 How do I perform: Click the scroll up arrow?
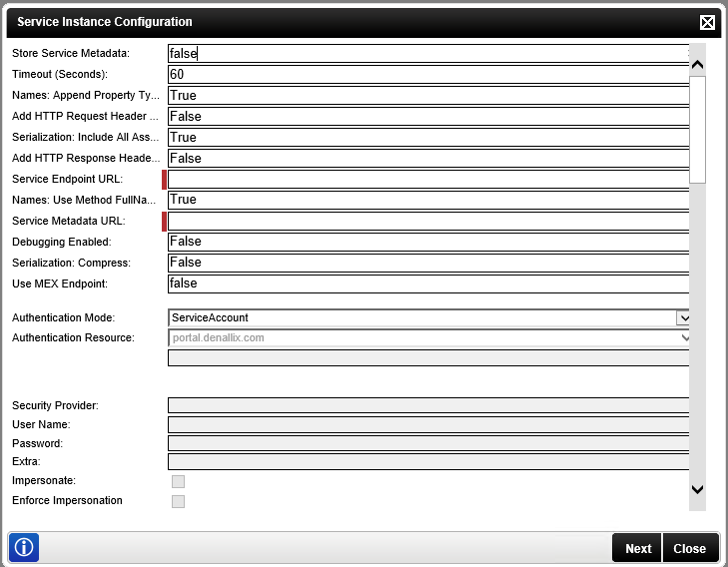coord(697,65)
